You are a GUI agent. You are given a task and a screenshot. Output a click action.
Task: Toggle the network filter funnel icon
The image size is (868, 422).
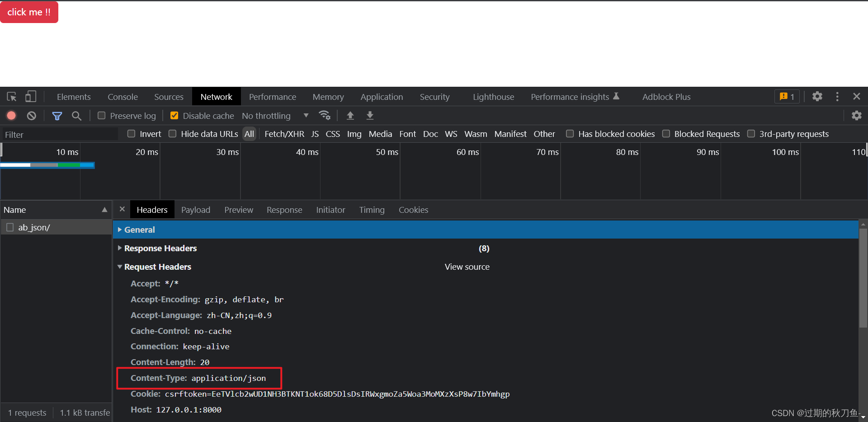57,116
